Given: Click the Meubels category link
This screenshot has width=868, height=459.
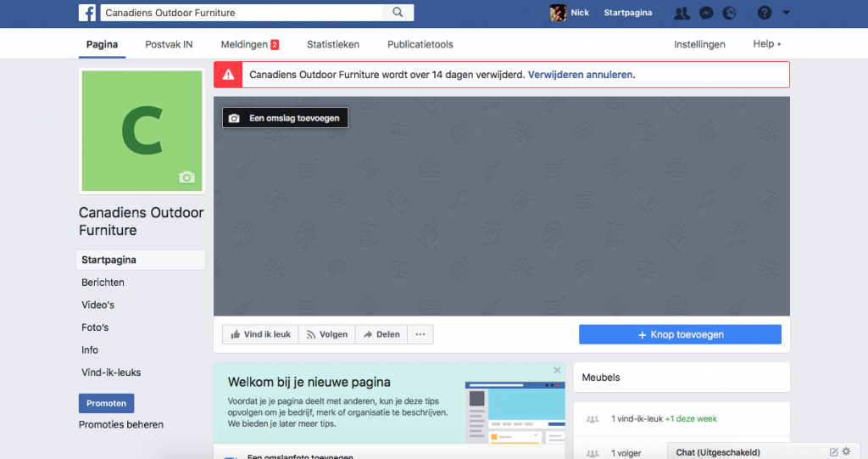Looking at the screenshot, I should click(601, 378).
